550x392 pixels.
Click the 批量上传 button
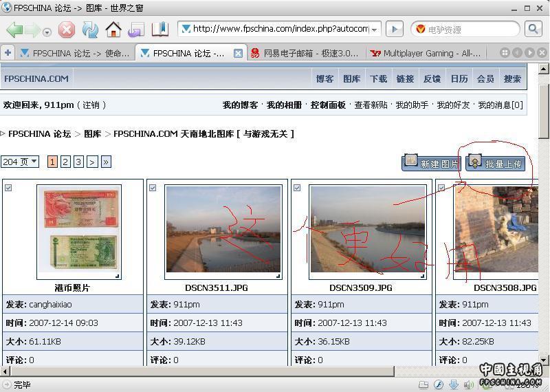[496, 163]
